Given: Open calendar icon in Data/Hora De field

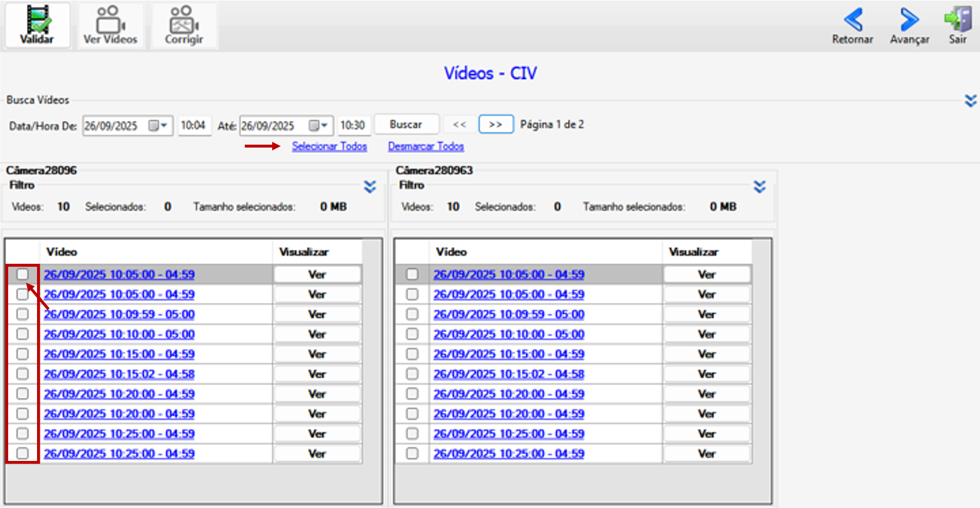Looking at the screenshot, I should pos(153,126).
